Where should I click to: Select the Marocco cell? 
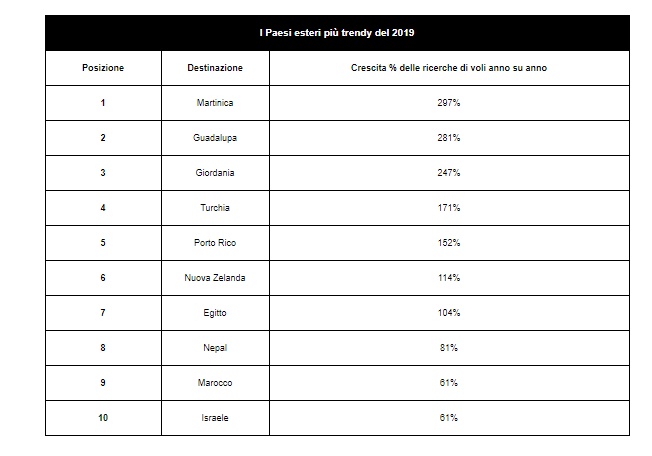tap(215, 382)
